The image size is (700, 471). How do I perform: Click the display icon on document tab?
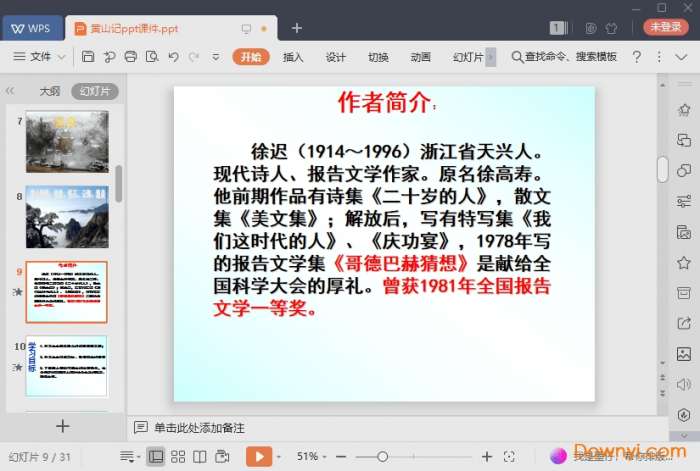pyautogui.click(x=246, y=29)
